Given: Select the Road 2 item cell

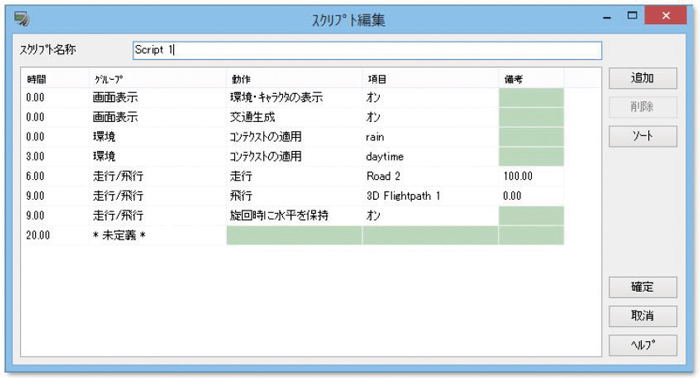Looking at the screenshot, I should 430,176.
